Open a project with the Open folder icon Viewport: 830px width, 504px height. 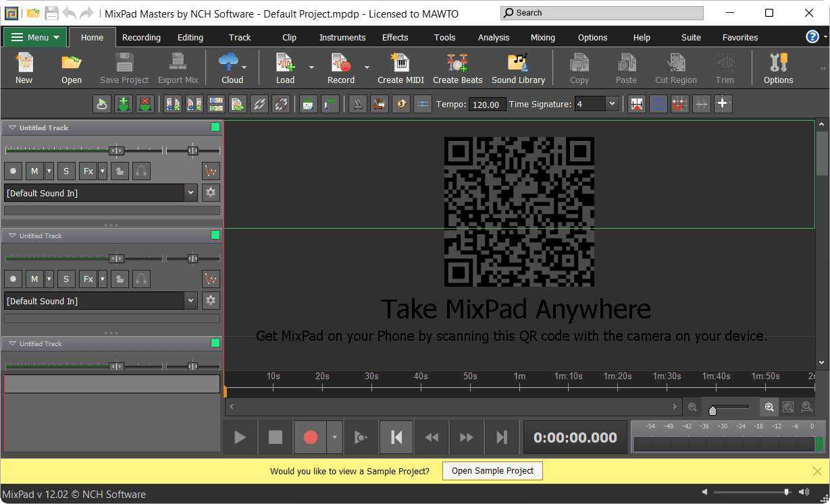72,68
